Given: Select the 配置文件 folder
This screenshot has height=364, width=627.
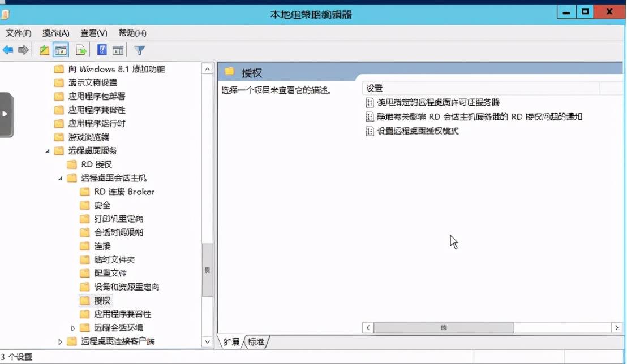Looking at the screenshot, I should click(x=103, y=274).
